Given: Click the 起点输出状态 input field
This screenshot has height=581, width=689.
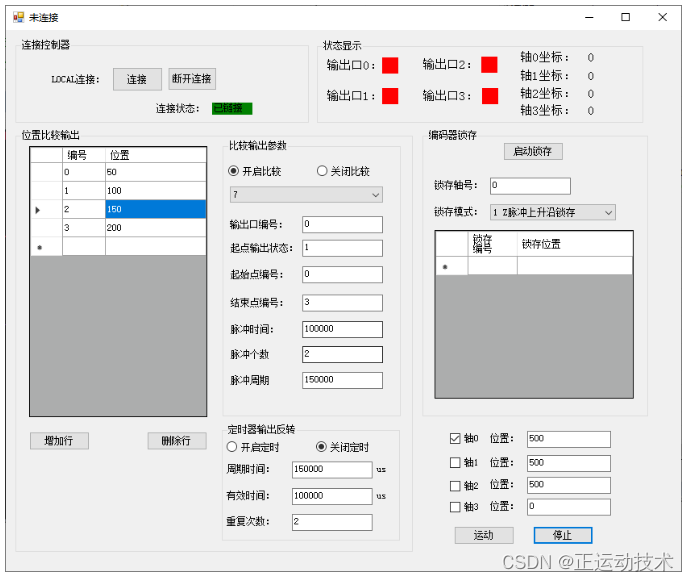Looking at the screenshot, I should pyautogui.click(x=342, y=248).
